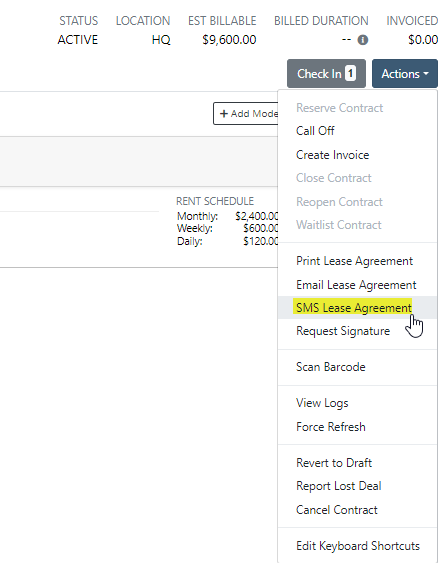Viewport: 438px width, 563px height.
Task: Choose Cancel Contract menu item
Action: pos(357,510)
